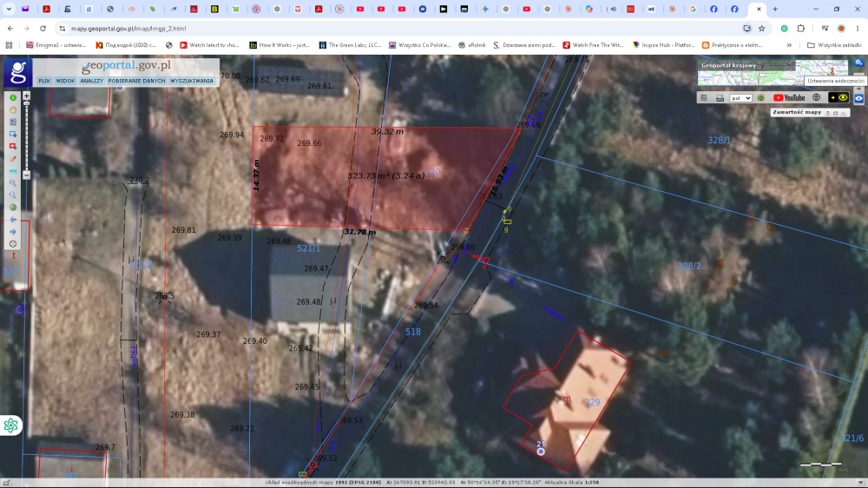Open the WYSZUKIWANIA menu

coord(192,81)
